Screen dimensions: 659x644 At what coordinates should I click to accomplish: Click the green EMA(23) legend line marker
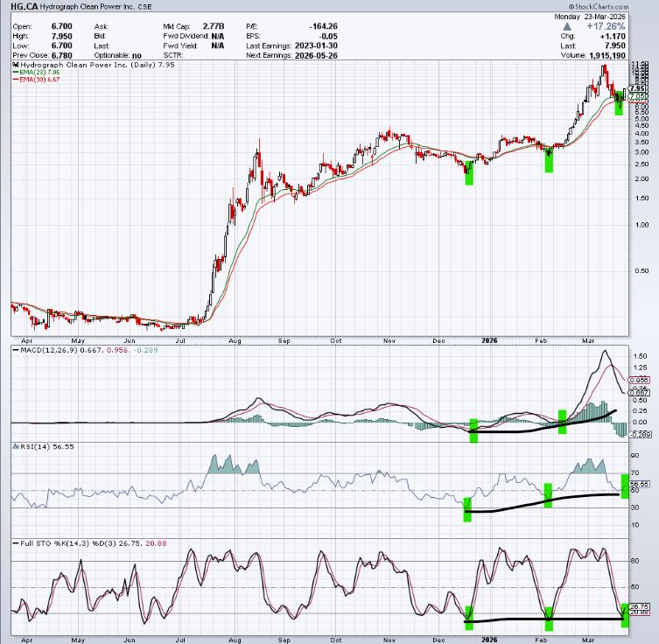[16, 73]
